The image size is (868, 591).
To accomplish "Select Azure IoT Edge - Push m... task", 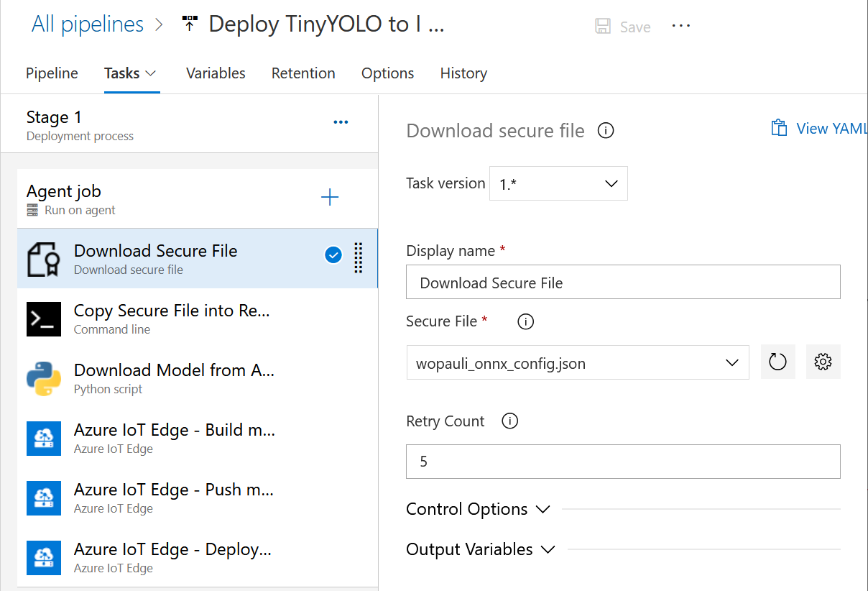I will coord(198,498).
